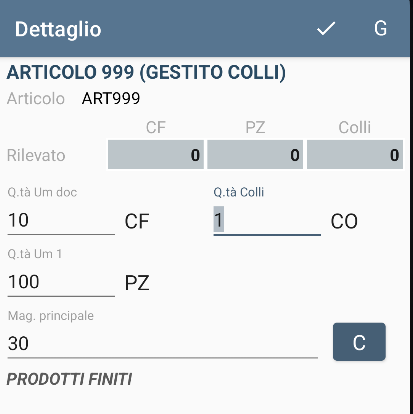Tap the ARTICOLO 999 (GESTITO COLLI) heading

coord(146,72)
